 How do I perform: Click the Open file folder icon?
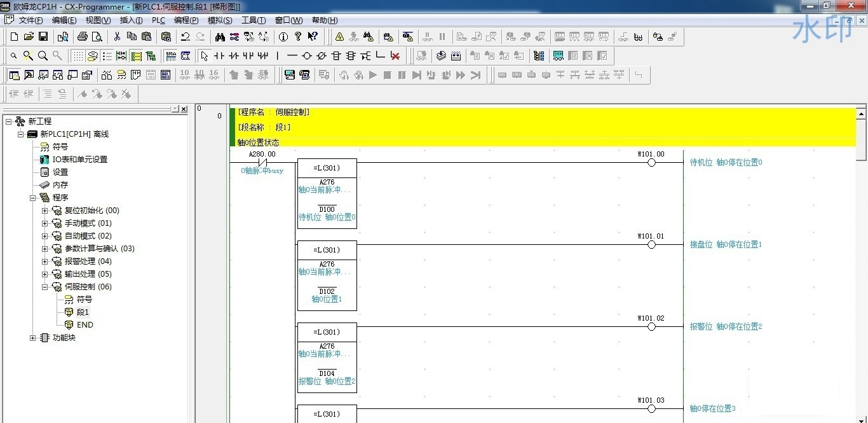click(29, 37)
